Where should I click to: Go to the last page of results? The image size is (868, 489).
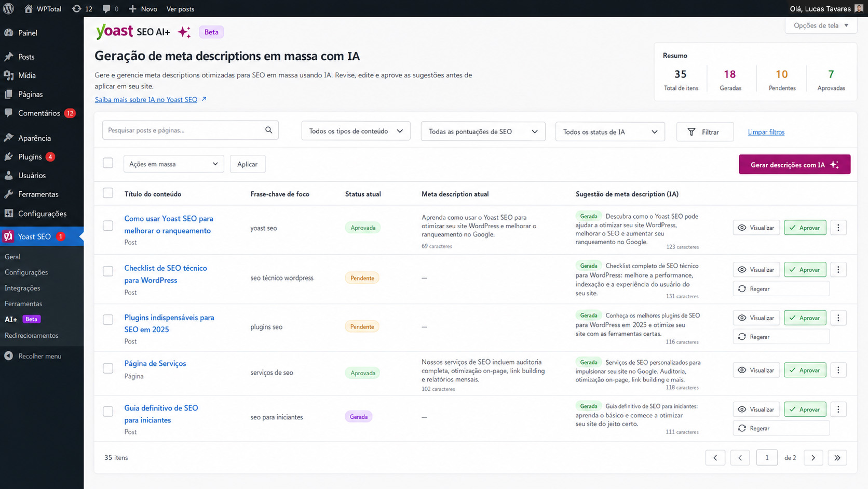point(837,458)
